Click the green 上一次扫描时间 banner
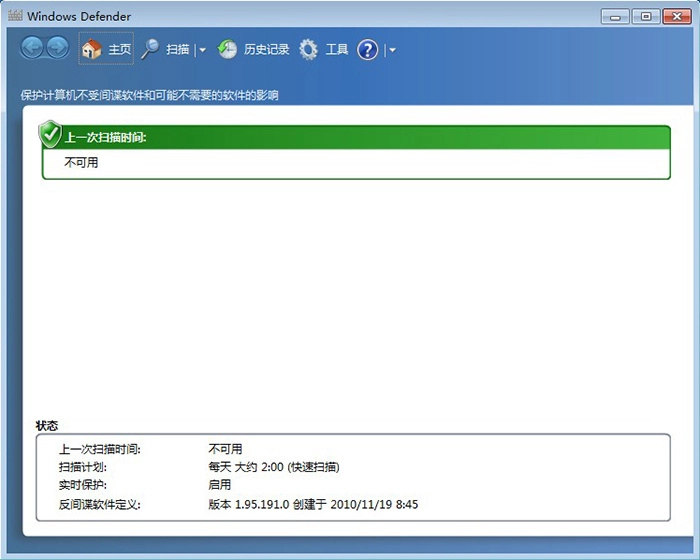The height and width of the screenshot is (560, 700). click(x=356, y=137)
